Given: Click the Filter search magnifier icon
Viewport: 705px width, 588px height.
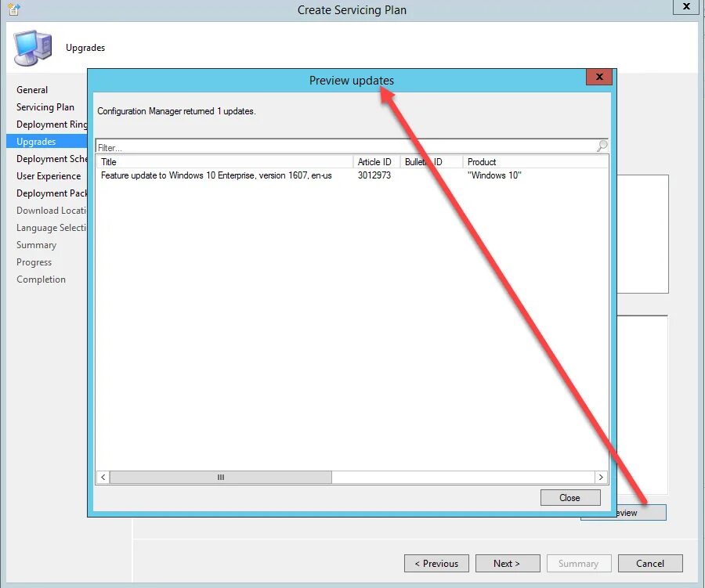Looking at the screenshot, I should (602, 146).
